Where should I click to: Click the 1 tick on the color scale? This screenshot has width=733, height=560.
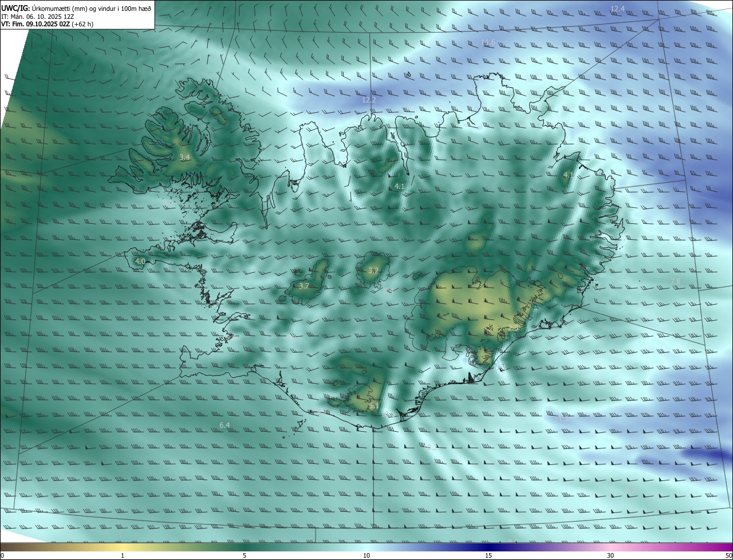point(123,555)
